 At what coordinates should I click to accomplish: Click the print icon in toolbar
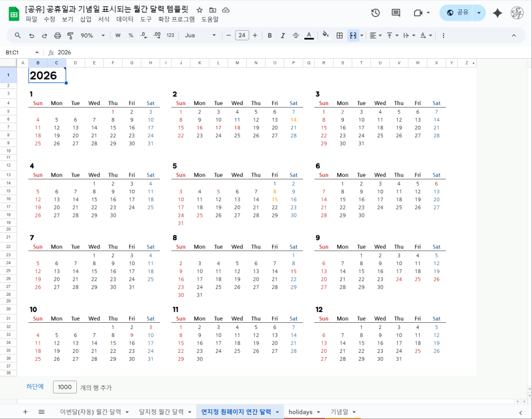[x=58, y=35]
